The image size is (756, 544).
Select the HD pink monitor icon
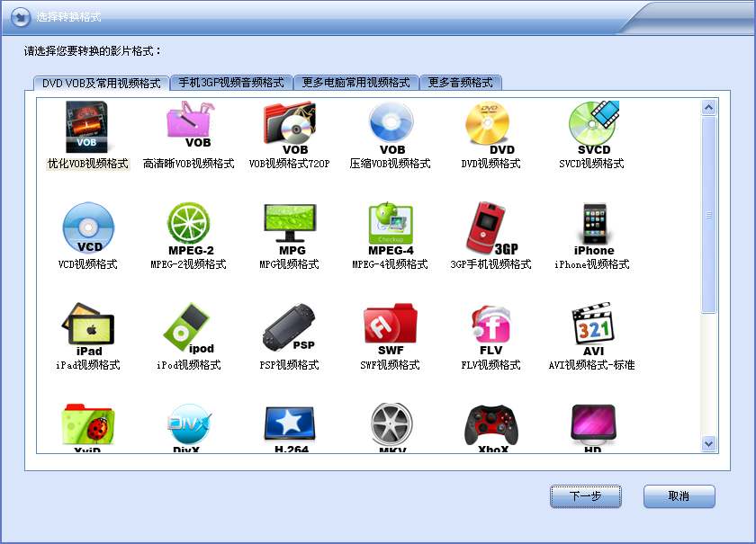click(x=593, y=428)
